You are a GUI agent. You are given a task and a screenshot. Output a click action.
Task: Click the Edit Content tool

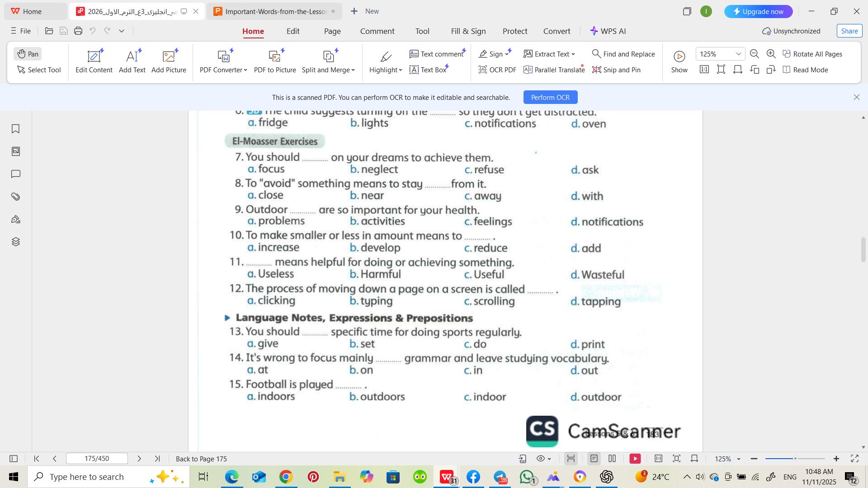(94, 61)
